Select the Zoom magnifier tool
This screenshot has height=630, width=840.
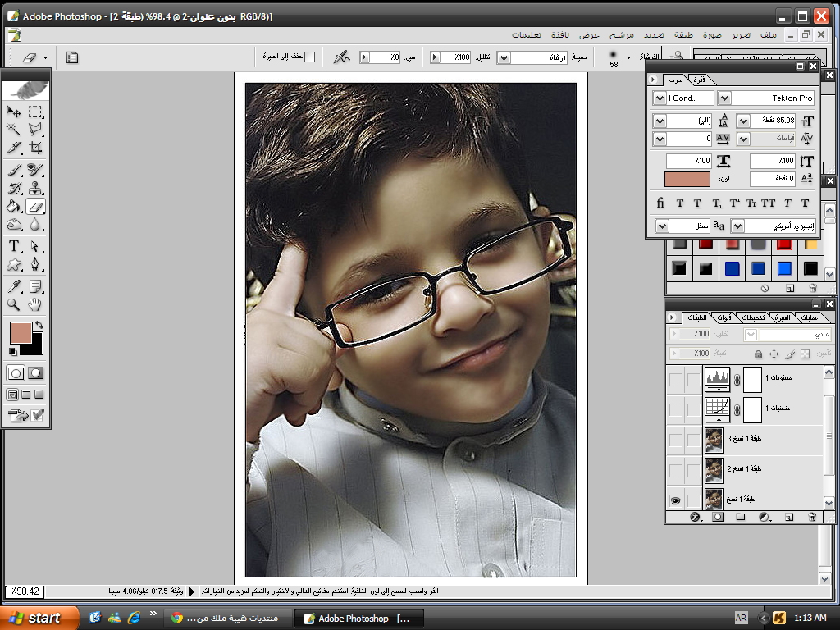[14, 305]
